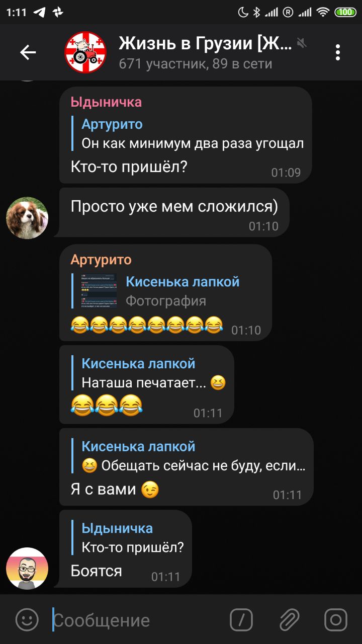Open the three-dot chat options menu
Screen dimensions: 362x644
point(338,52)
